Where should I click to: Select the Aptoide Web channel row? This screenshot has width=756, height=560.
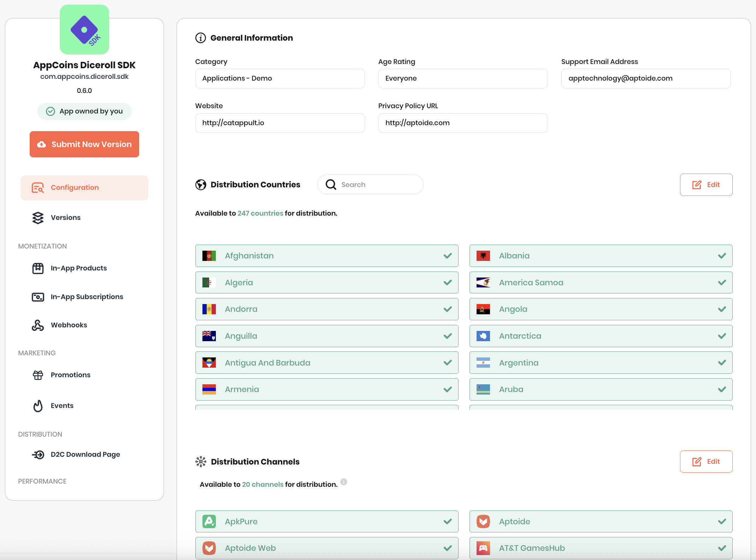tap(327, 548)
